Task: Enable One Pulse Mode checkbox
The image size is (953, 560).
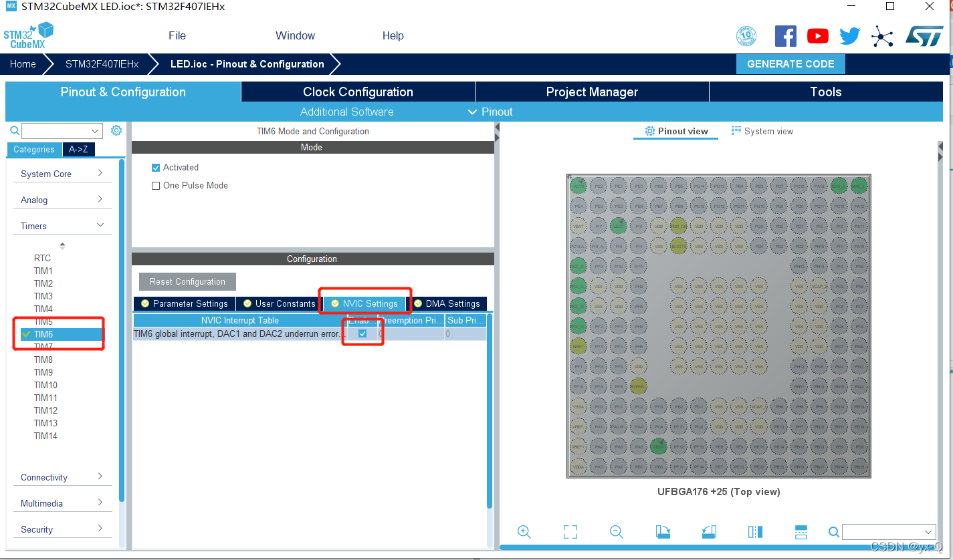Action: coord(156,186)
